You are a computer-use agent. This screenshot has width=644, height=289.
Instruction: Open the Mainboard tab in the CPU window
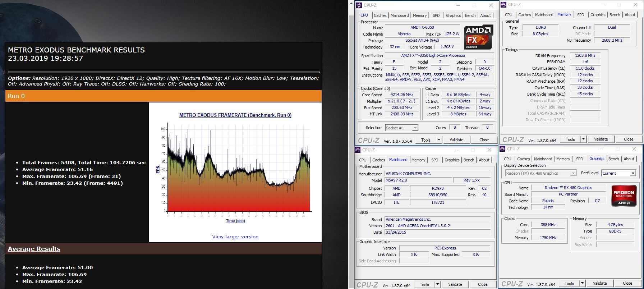pyautogui.click(x=400, y=15)
